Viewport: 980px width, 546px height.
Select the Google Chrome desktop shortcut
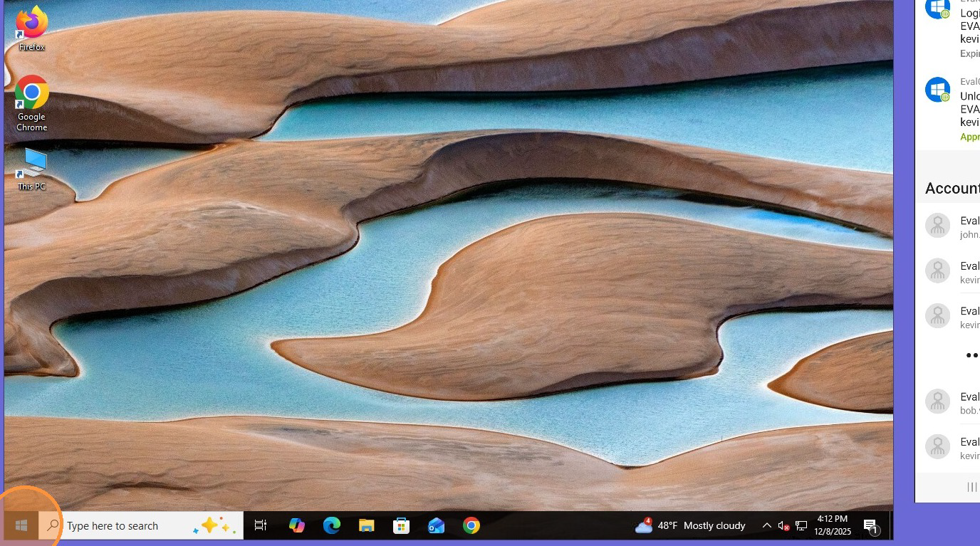[x=31, y=103]
